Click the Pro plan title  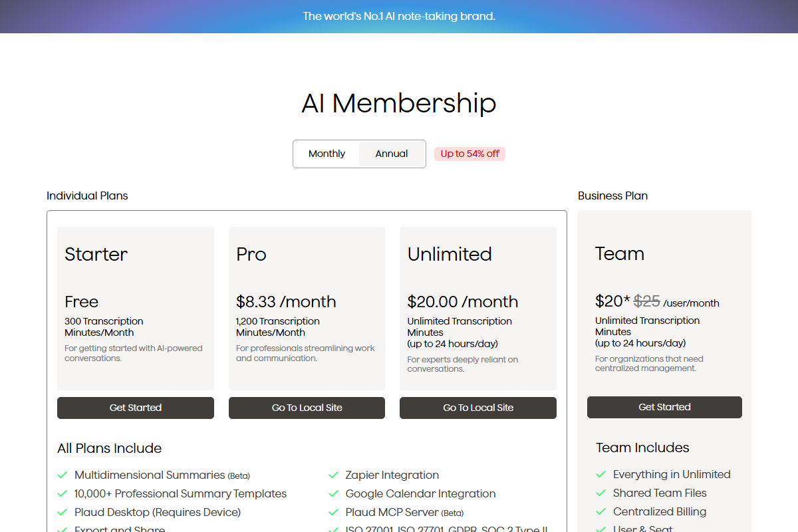(x=251, y=254)
